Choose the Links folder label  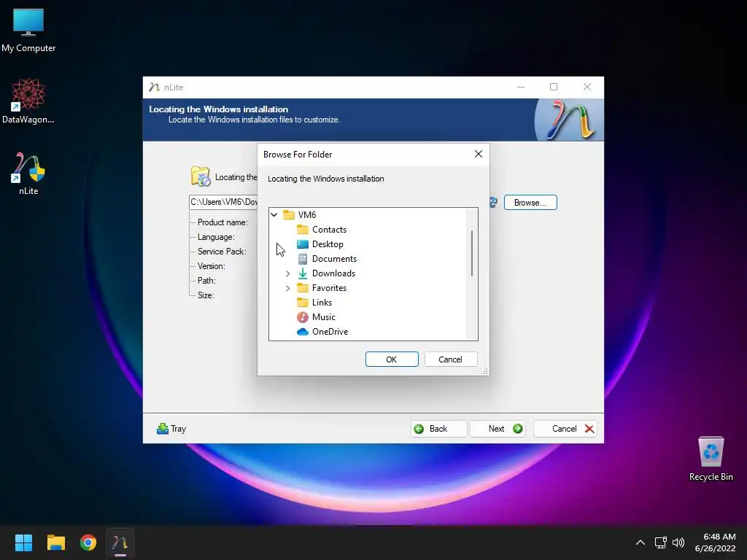tap(322, 303)
